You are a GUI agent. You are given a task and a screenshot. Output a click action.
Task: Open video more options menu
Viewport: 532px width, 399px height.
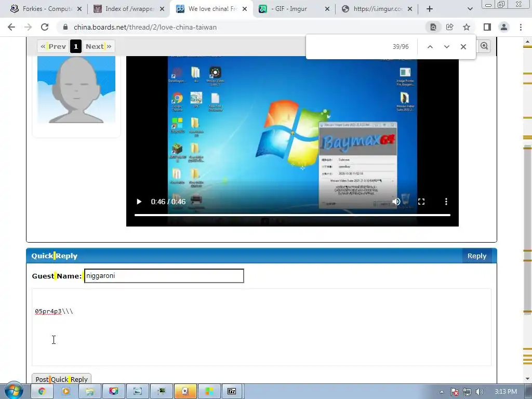pos(446,202)
